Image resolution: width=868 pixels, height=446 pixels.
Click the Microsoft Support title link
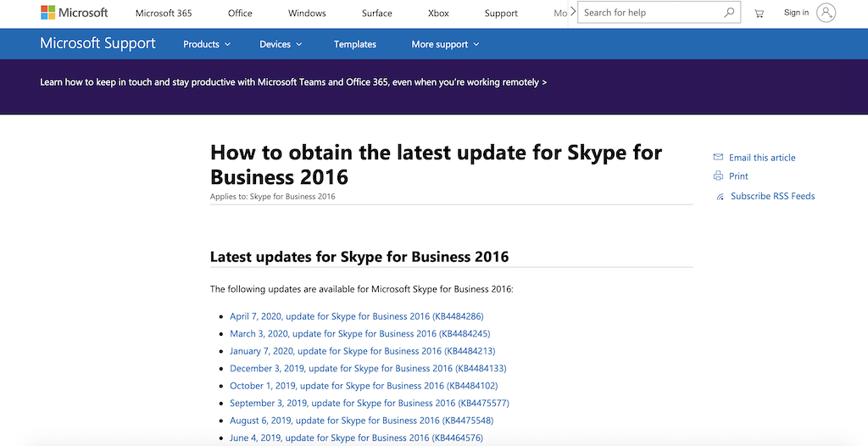tap(98, 43)
